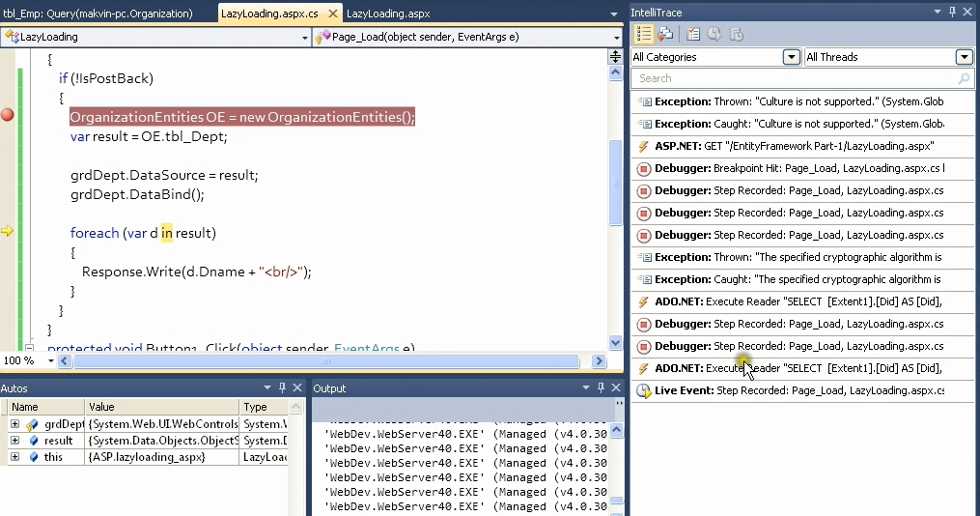Select the Live Event Step Recorded entry
Image resolution: width=980 pixels, height=516 pixels.
(x=792, y=390)
